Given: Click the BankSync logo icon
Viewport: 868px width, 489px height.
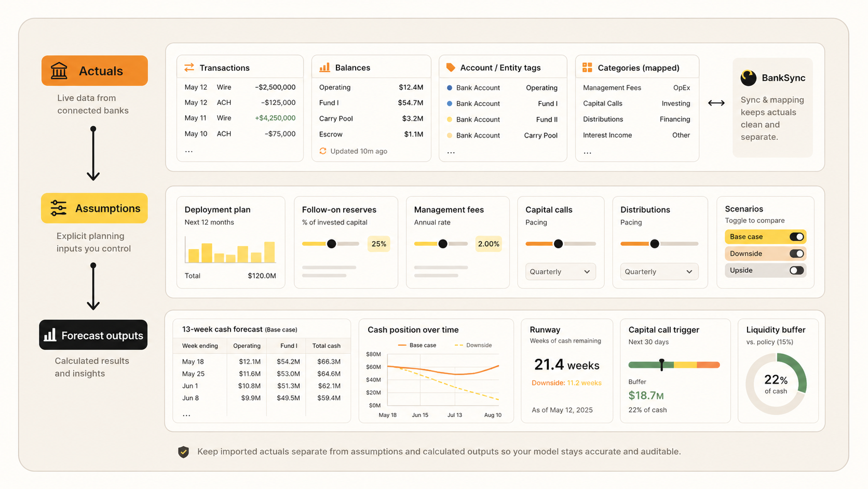Looking at the screenshot, I should coord(749,78).
